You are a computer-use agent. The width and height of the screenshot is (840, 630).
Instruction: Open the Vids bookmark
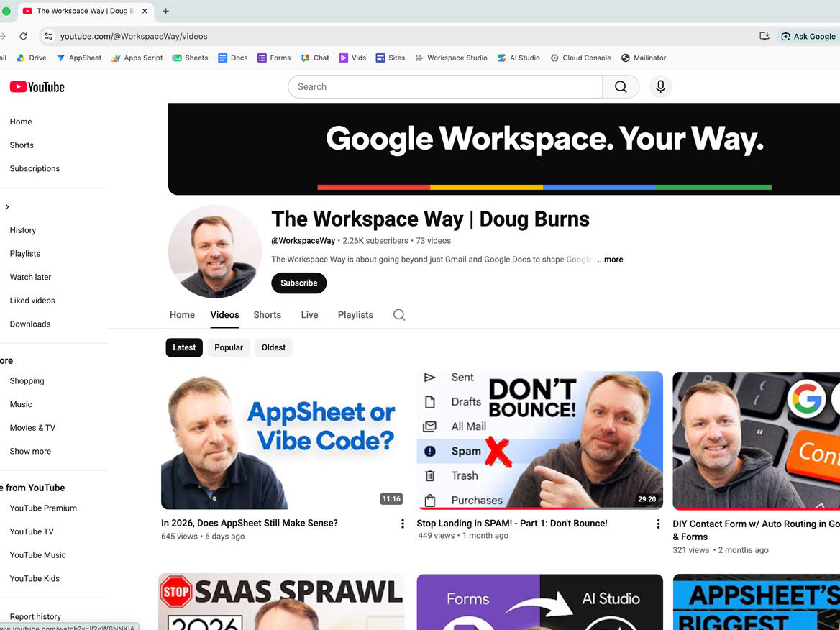coord(352,58)
